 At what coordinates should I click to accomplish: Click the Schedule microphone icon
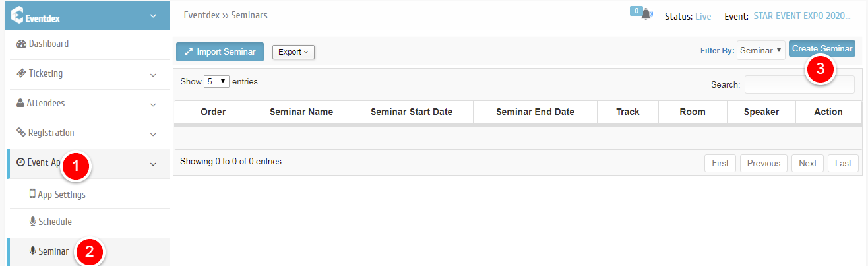click(x=32, y=221)
